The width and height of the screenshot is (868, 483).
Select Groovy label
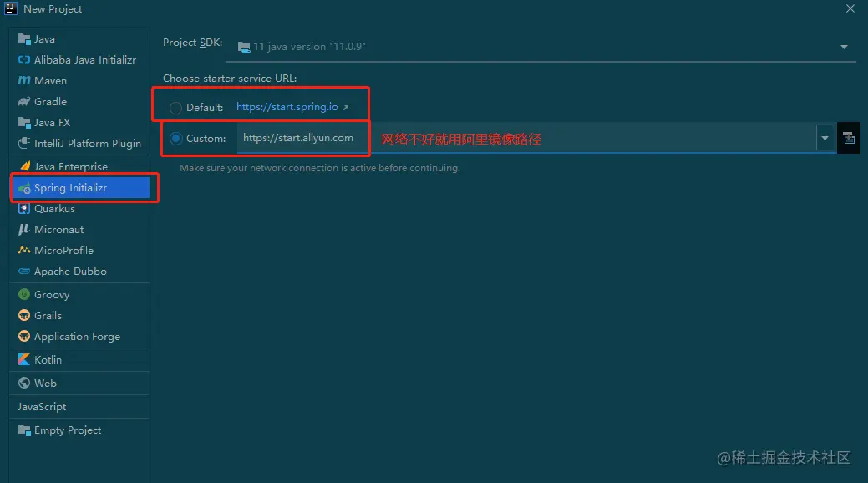pos(52,295)
